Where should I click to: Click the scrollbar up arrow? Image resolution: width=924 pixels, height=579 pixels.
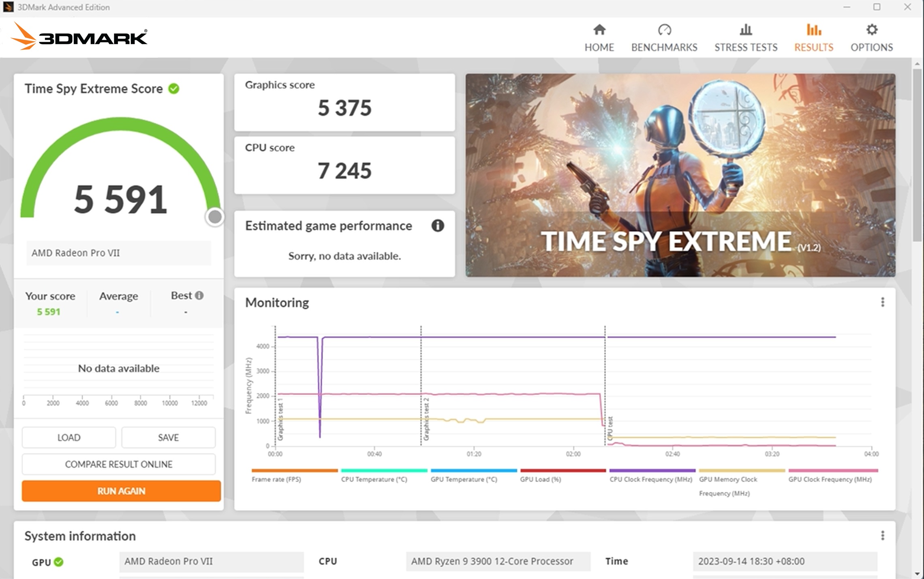click(x=917, y=64)
